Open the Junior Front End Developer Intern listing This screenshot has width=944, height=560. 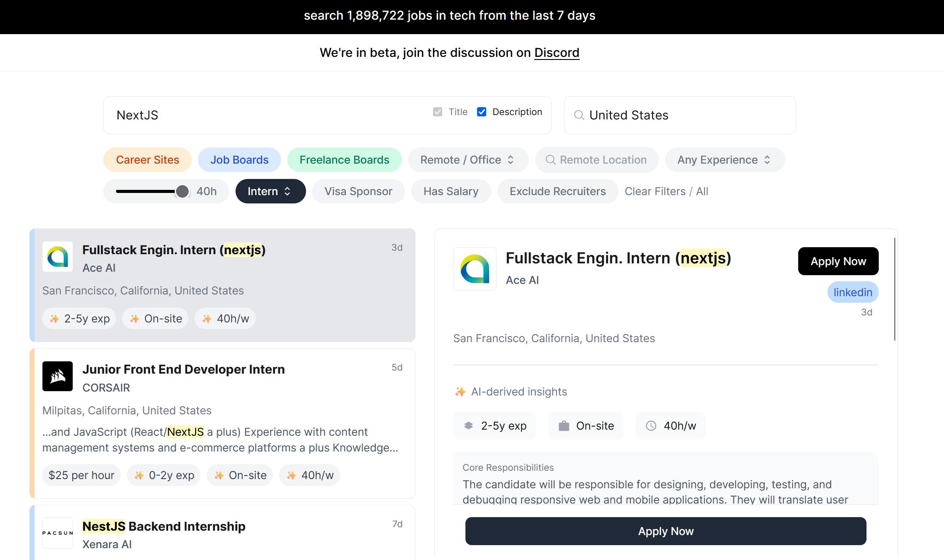click(x=222, y=423)
